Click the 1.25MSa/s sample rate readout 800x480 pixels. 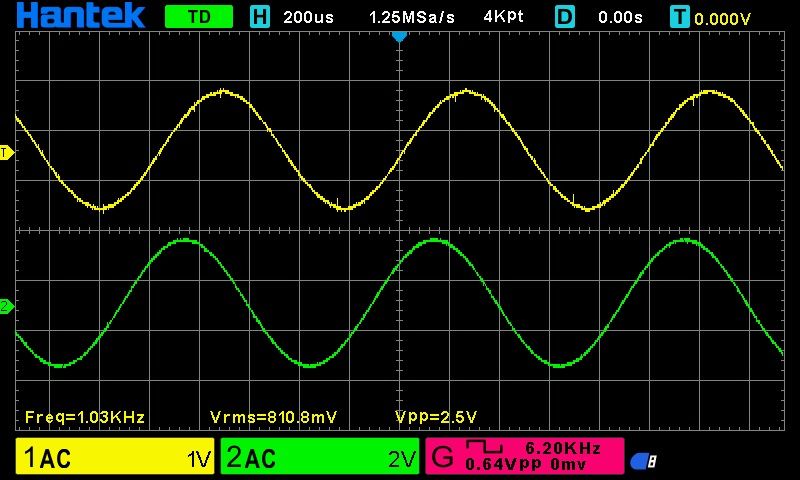411,17
